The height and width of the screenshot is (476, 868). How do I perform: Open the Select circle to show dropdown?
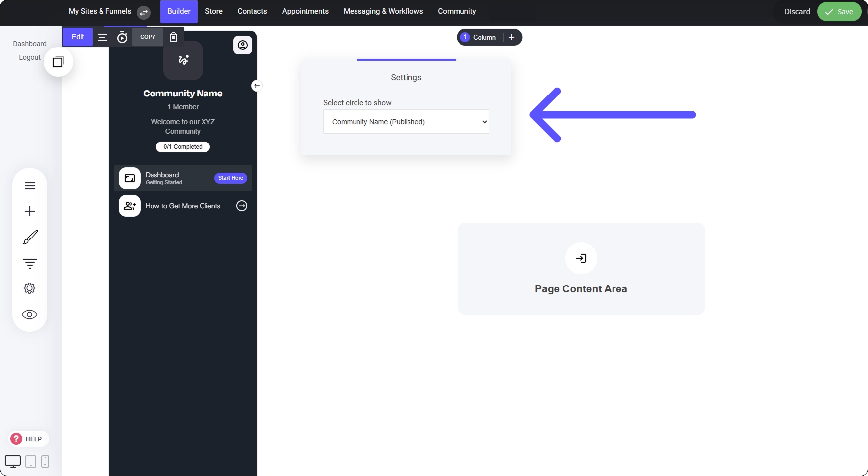[406, 122]
